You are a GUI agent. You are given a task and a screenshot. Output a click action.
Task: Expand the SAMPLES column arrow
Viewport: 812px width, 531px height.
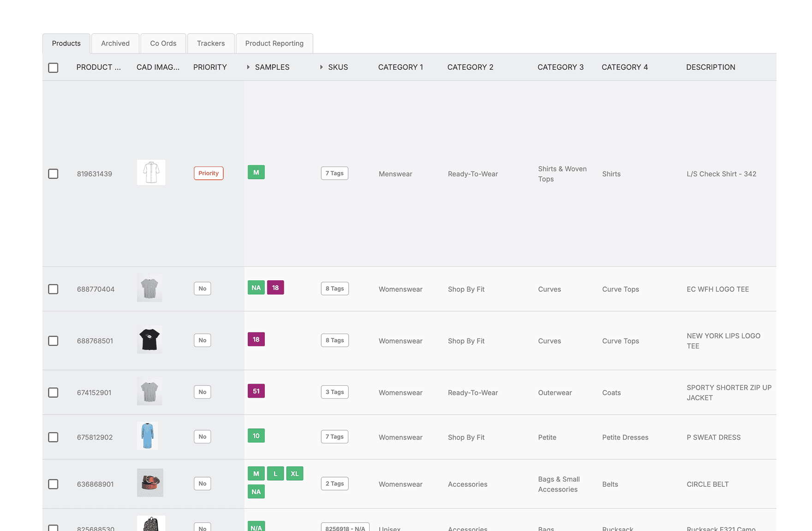point(248,67)
